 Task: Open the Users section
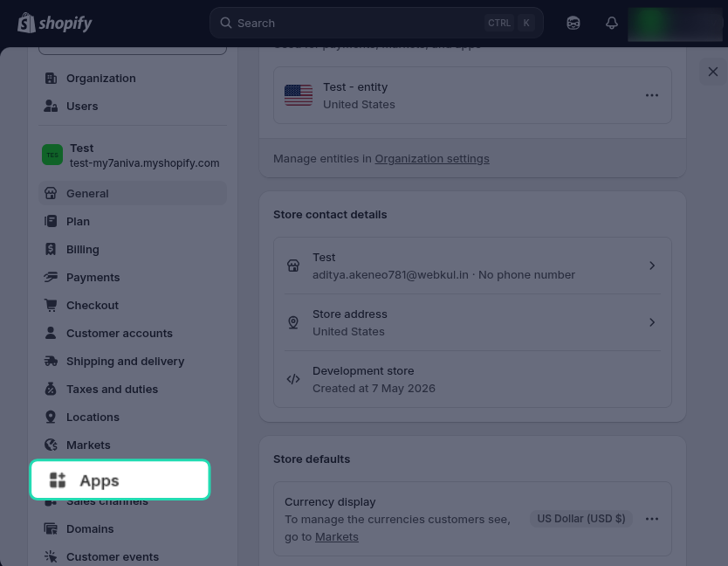coord(133,106)
